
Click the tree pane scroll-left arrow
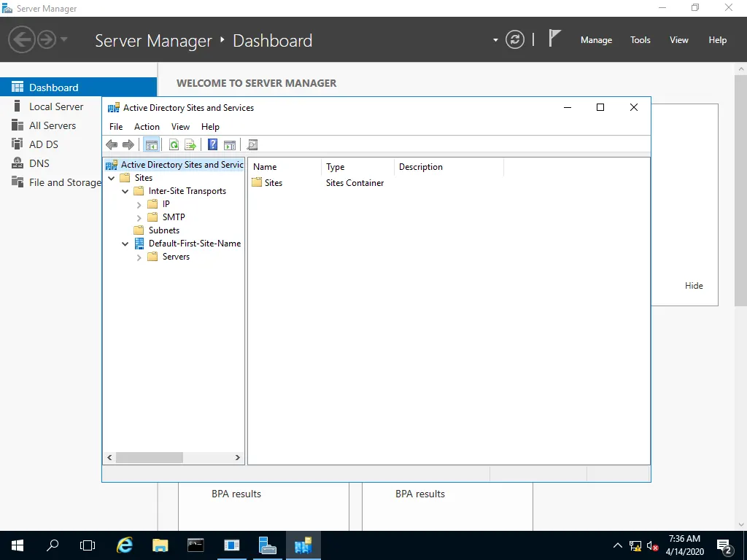coord(109,458)
